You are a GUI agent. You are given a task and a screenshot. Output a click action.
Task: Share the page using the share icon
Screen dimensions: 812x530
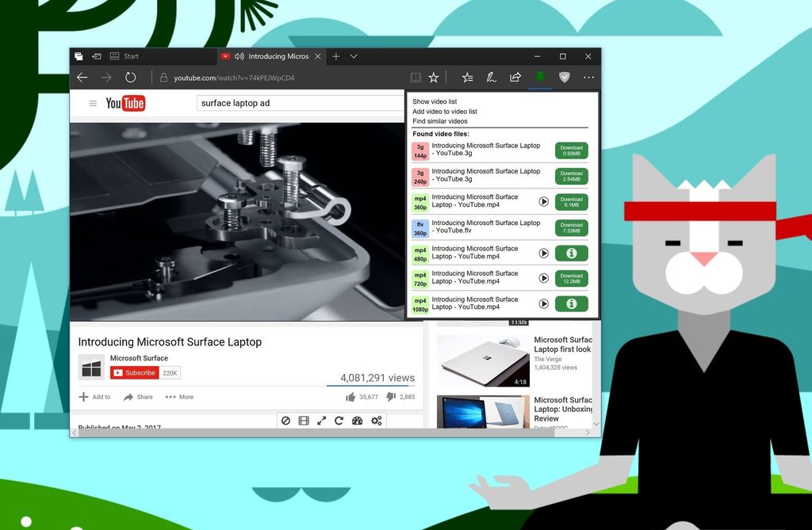[515, 77]
